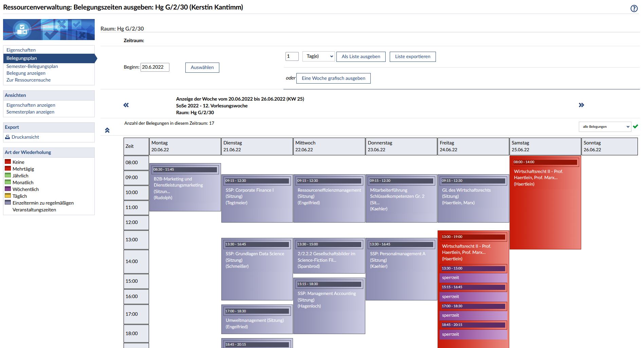
Task: Open the 'alle Belegungen' filter dropdown
Action: (605, 127)
